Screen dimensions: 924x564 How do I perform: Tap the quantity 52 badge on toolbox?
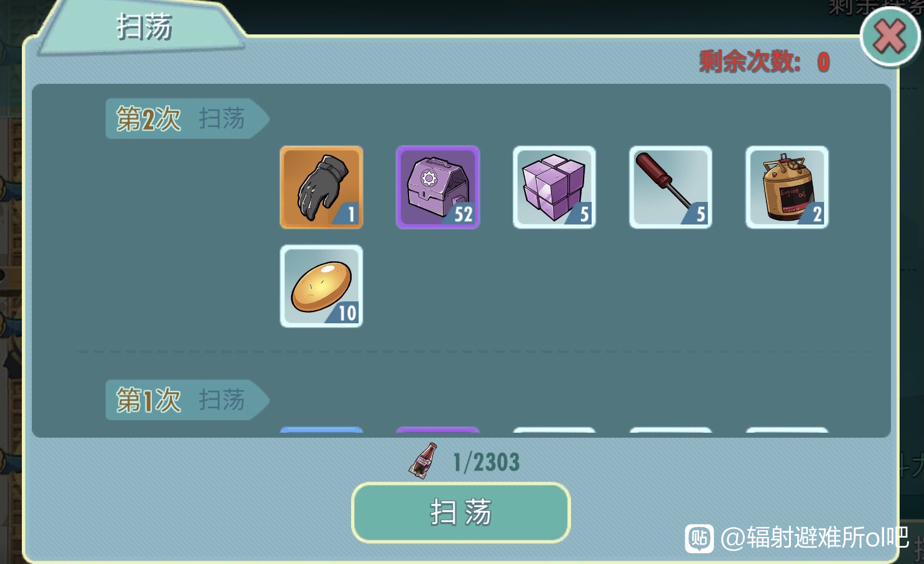click(x=462, y=214)
